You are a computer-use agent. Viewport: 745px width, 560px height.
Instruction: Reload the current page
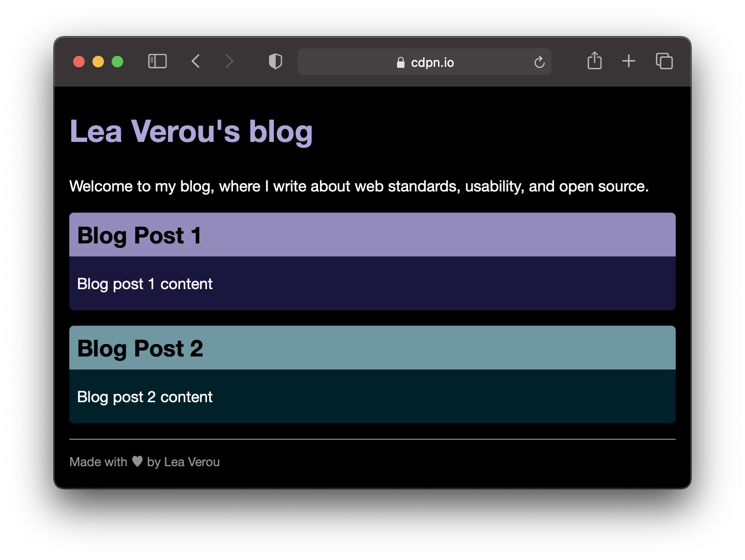pos(539,62)
